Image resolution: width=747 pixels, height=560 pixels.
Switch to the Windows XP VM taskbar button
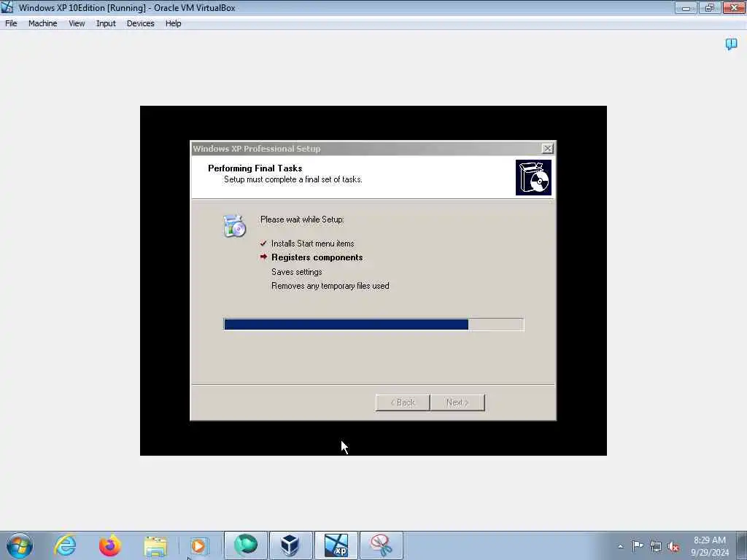[x=336, y=545]
